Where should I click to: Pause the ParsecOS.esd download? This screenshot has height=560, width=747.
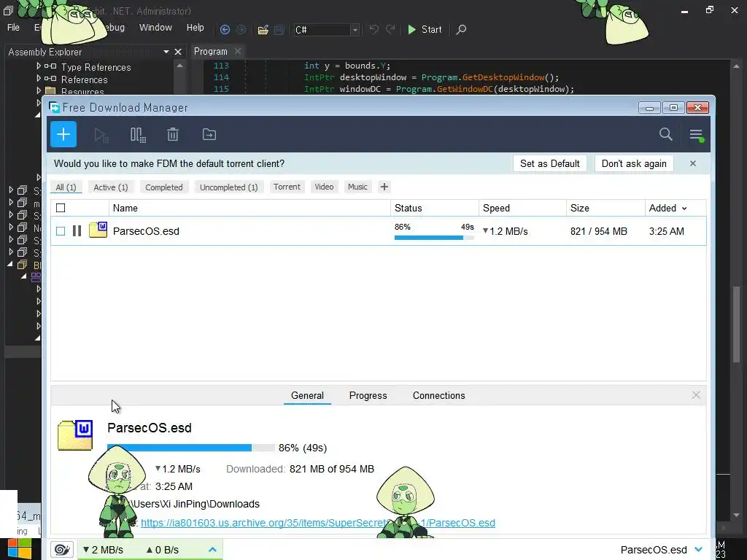point(77,231)
